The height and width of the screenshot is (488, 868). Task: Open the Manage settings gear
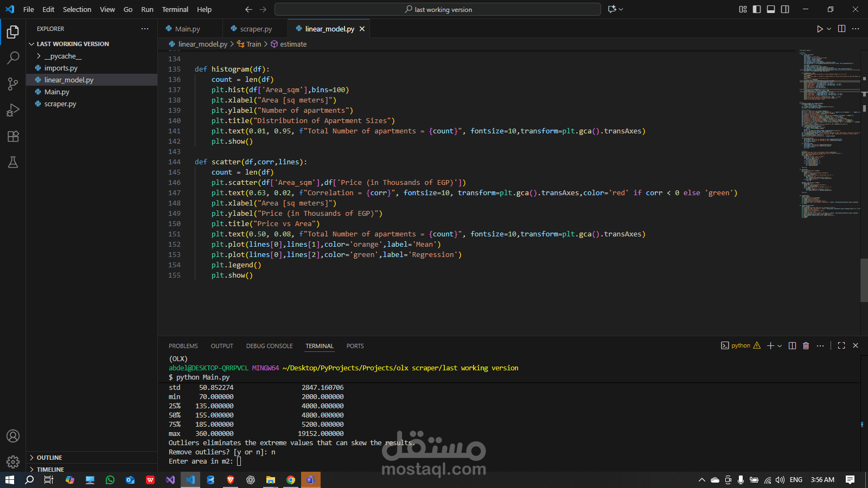[x=13, y=462]
